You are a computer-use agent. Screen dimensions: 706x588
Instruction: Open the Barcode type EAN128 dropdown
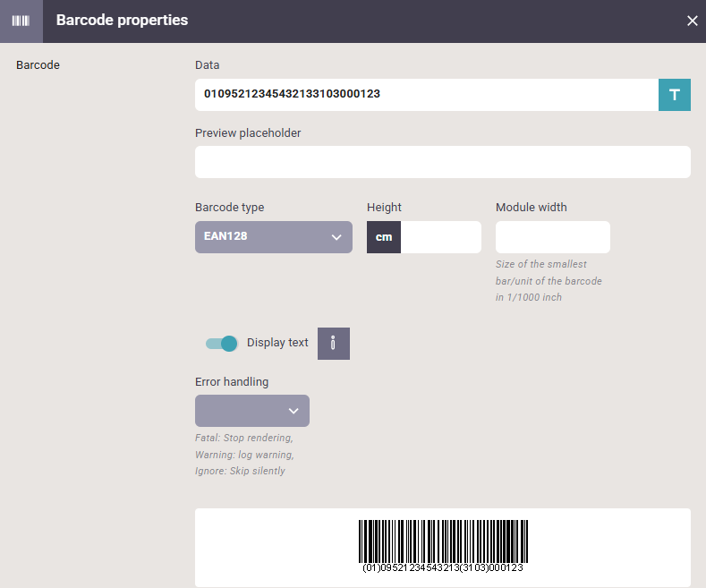(x=273, y=237)
